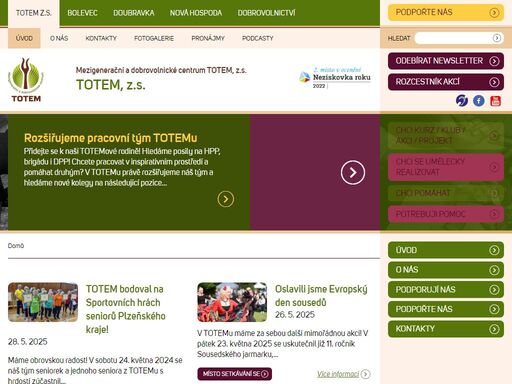Viewport: 512px width, 384px height.
Task: Select CHCI SE UMĚLECKY REALIZOVAT
Action: click(446, 167)
